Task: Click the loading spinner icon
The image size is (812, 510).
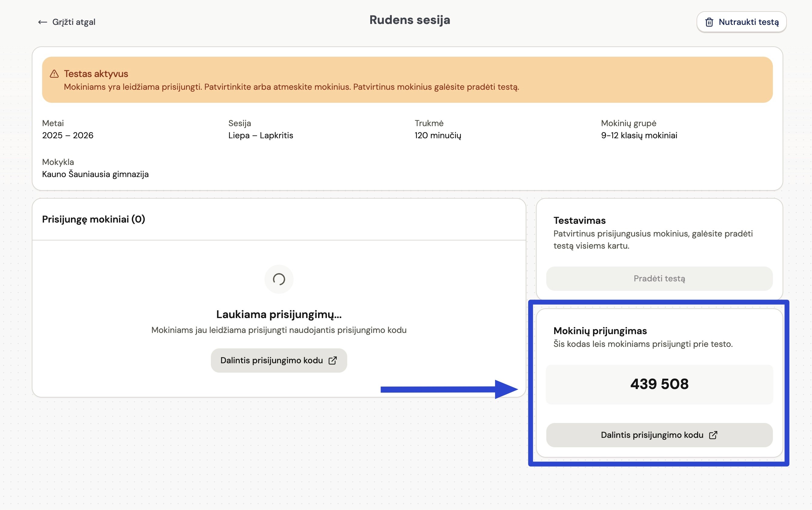Action: pyautogui.click(x=279, y=279)
